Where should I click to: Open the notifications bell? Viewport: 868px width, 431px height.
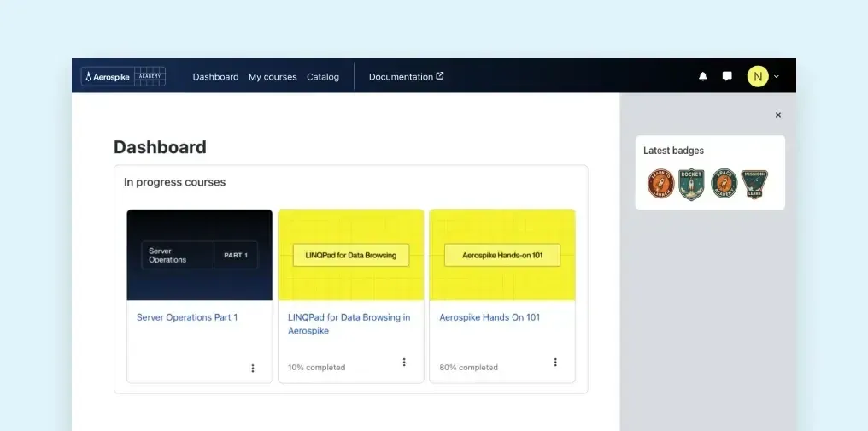tap(702, 76)
